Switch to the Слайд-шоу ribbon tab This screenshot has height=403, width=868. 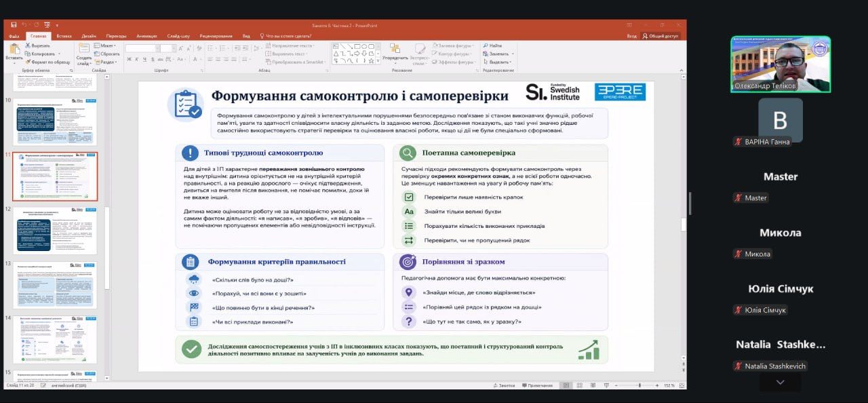click(x=178, y=36)
